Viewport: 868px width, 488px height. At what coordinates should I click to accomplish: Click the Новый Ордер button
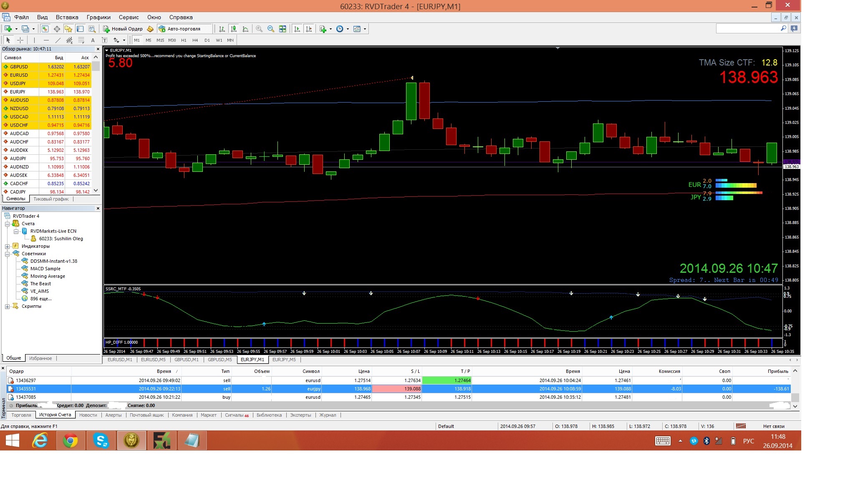coord(123,29)
